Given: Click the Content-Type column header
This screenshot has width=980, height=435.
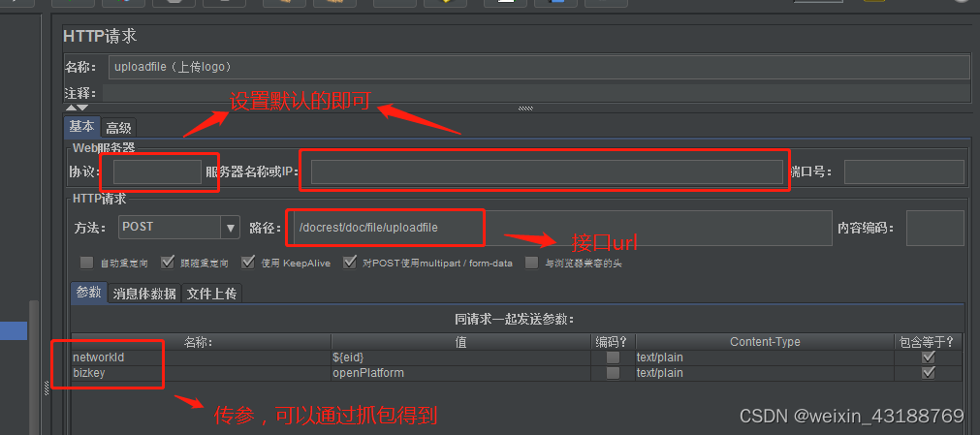Looking at the screenshot, I should coord(765,342).
